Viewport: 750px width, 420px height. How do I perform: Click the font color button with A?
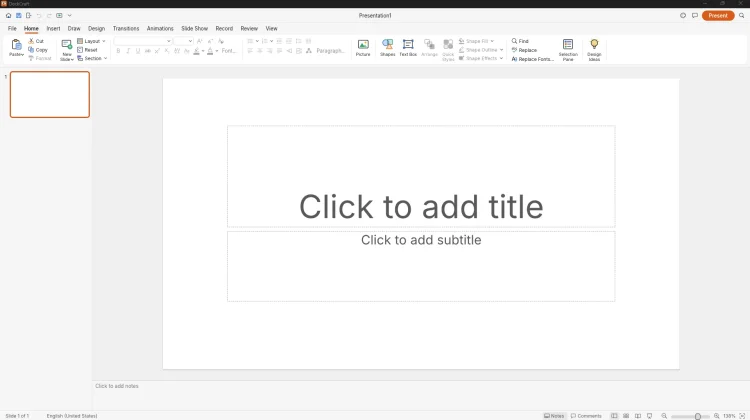point(210,51)
